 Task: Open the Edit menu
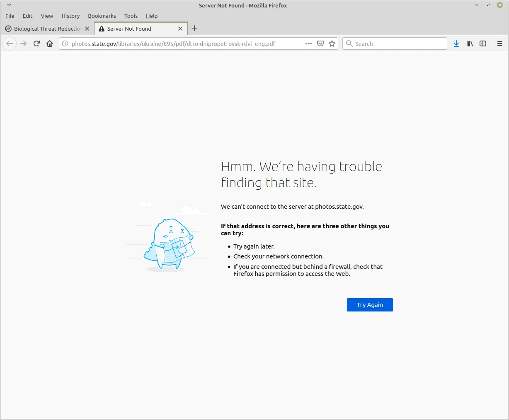click(27, 16)
